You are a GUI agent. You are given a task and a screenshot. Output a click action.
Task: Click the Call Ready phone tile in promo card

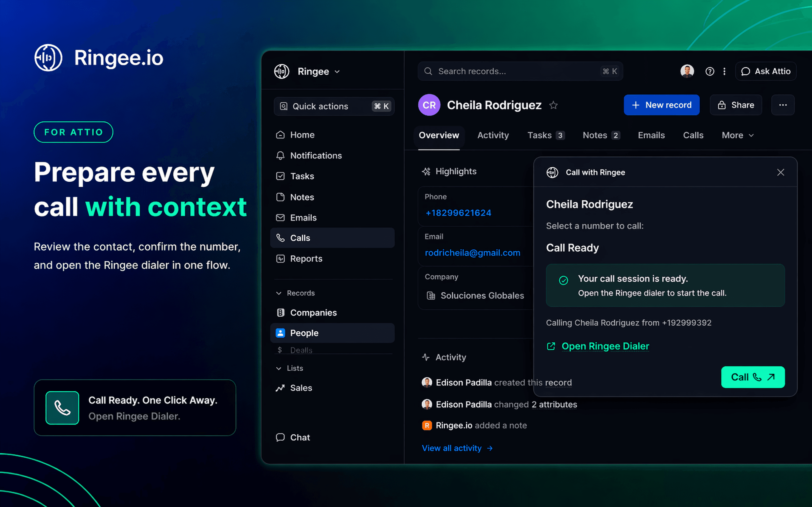62,408
